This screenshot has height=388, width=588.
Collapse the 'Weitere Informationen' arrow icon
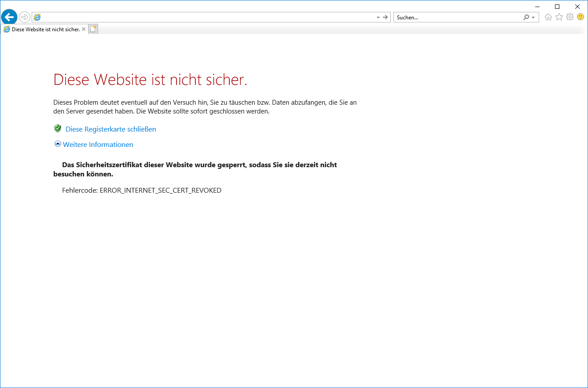(x=58, y=144)
